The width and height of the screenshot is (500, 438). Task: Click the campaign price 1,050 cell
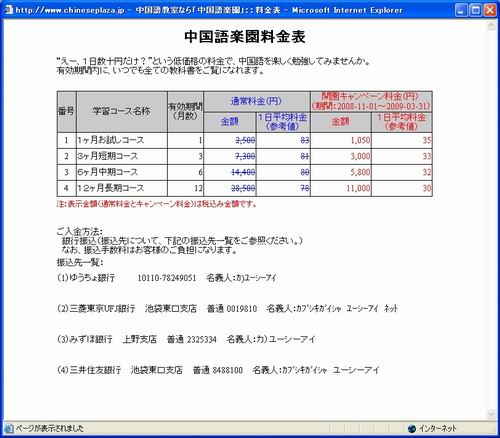coord(360,140)
